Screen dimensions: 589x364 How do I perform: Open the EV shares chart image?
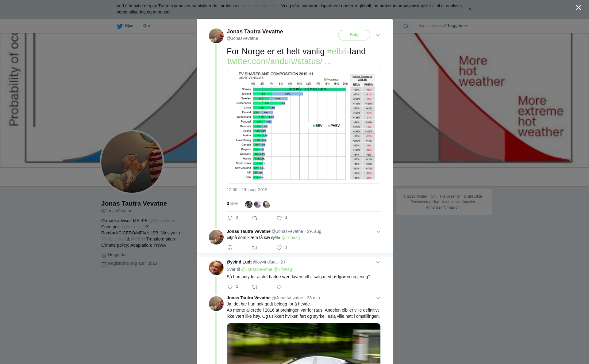coord(304,127)
